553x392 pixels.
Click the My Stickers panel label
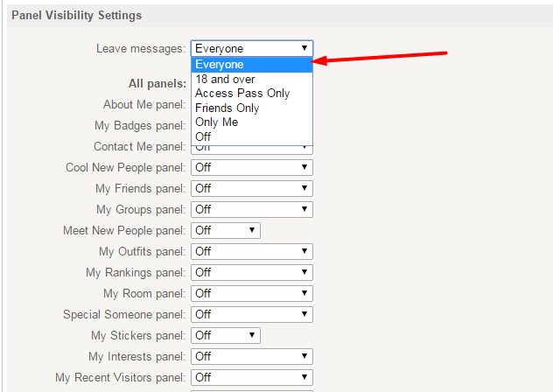pyautogui.click(x=138, y=336)
